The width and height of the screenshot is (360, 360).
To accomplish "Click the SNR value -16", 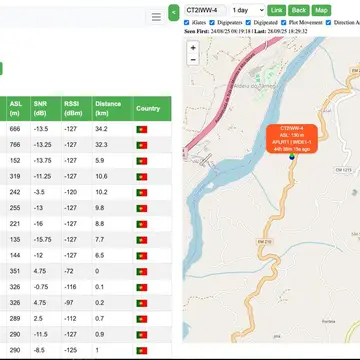I will [x=38, y=224].
